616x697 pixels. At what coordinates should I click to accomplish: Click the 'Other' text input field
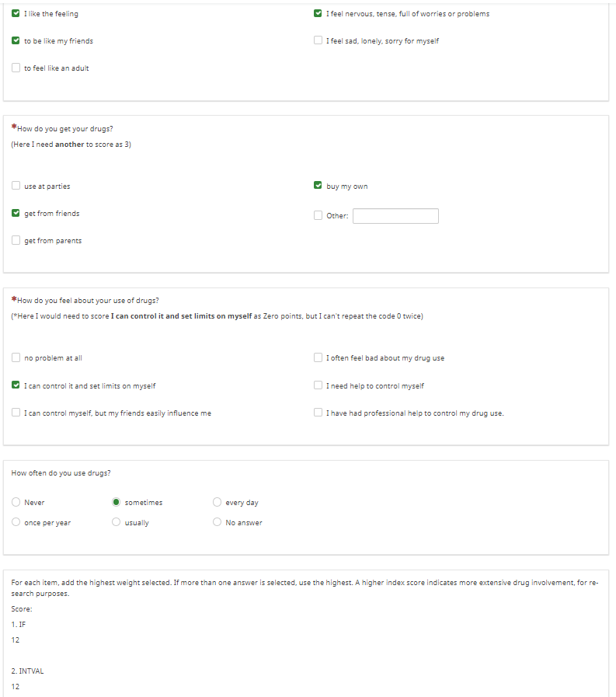(x=395, y=216)
